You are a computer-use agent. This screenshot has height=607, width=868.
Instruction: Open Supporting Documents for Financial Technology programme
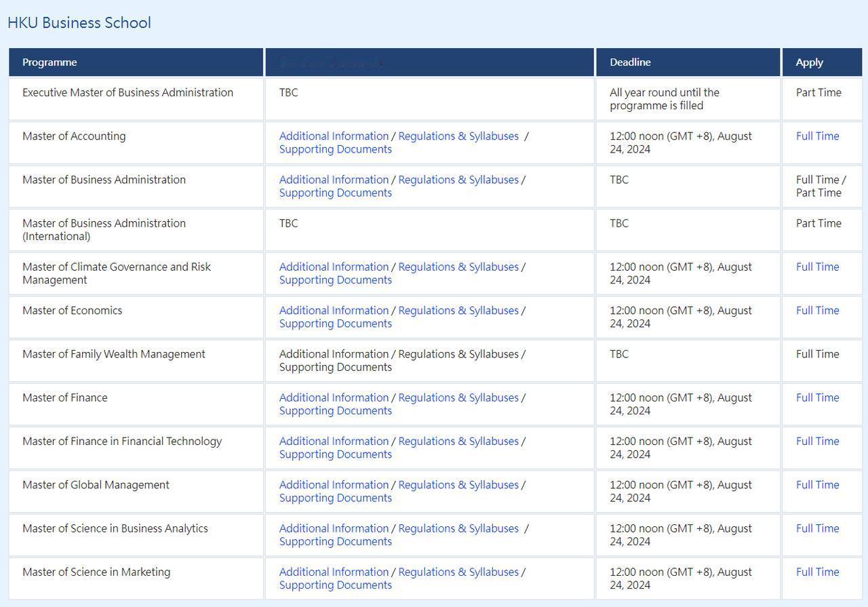coord(336,454)
